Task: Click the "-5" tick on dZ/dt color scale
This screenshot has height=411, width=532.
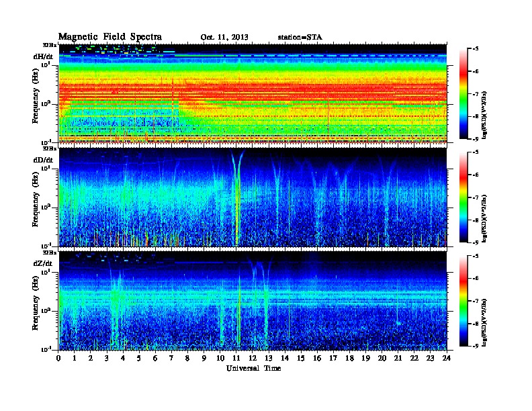Action: click(x=476, y=256)
